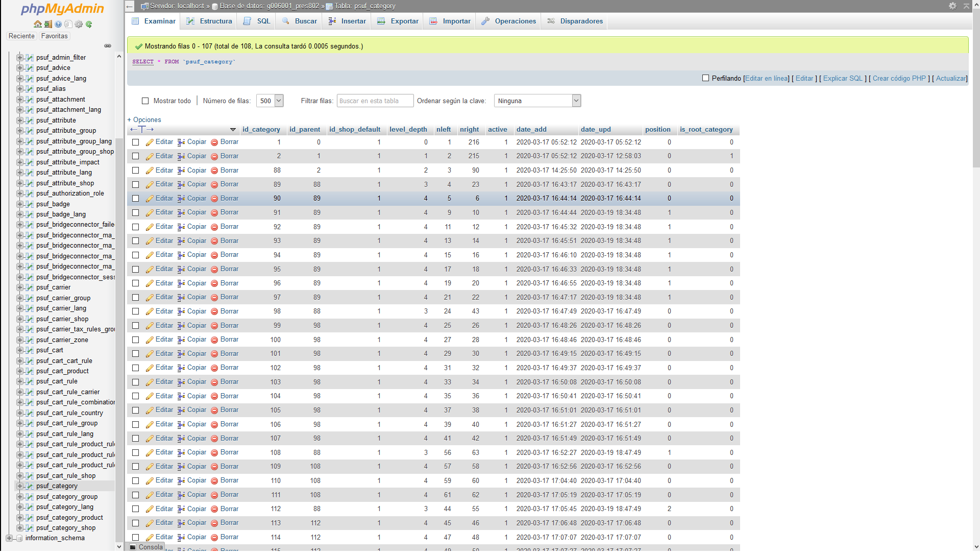
Task: Select the row checkbox for id_category 90
Action: [x=136, y=199]
